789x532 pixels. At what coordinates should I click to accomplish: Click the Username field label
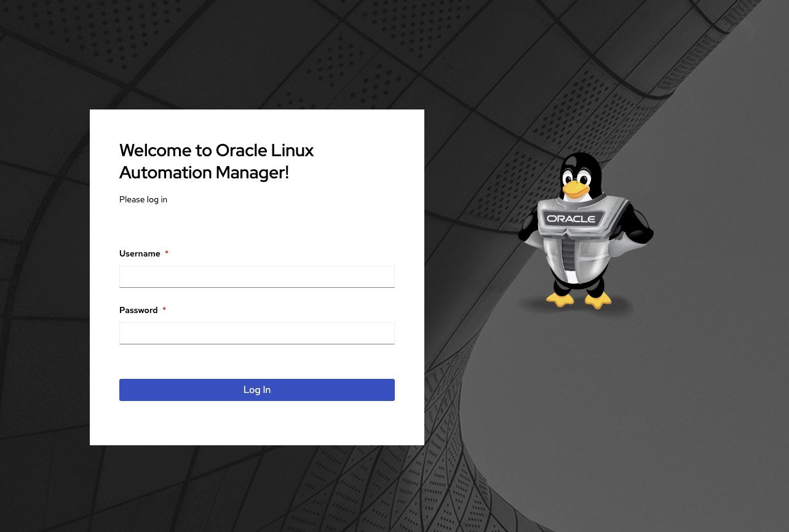140,253
